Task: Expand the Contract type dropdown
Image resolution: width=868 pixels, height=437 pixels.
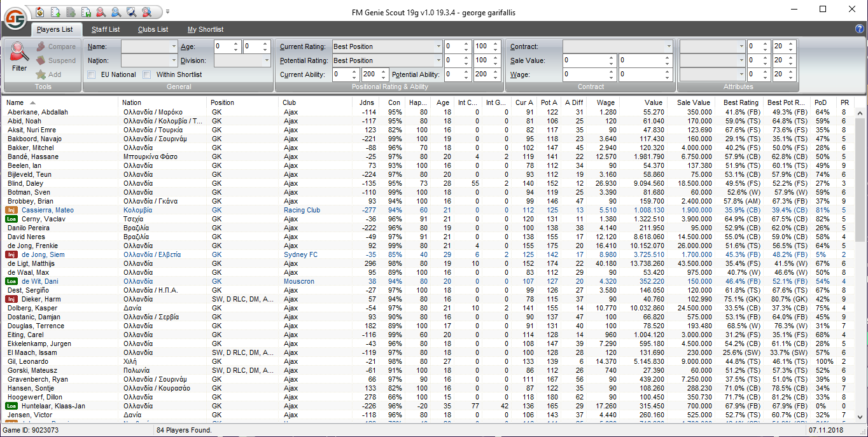Action: click(668, 46)
